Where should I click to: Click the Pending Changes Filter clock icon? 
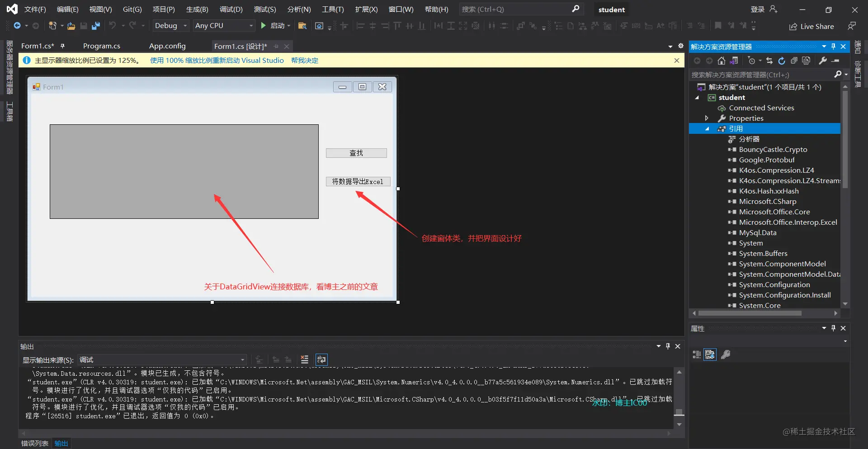751,61
